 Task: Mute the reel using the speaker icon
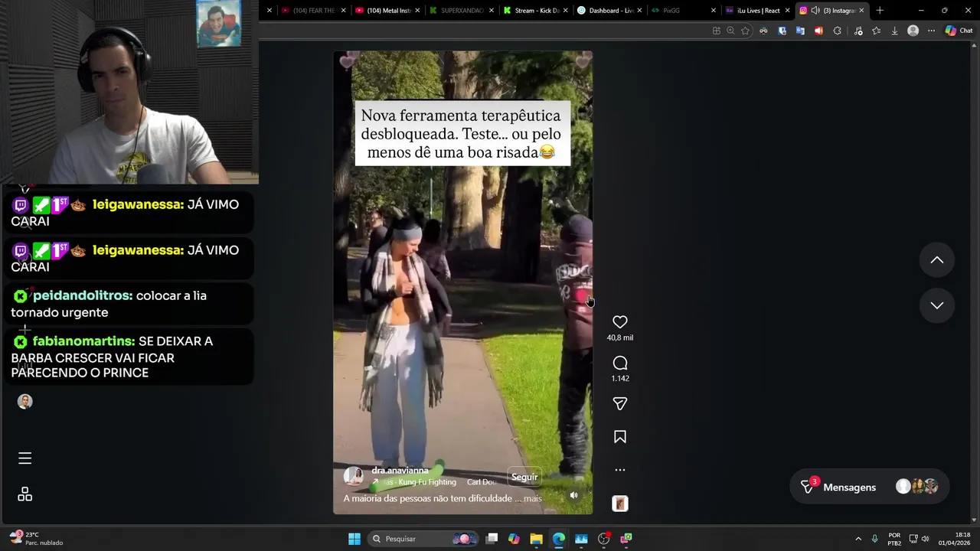[574, 495]
